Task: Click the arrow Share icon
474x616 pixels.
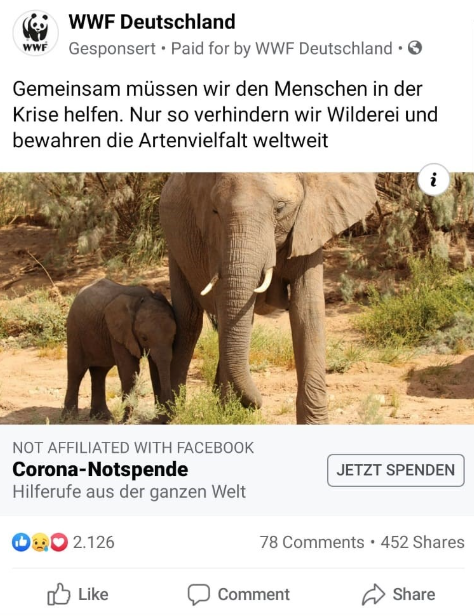Action: (x=373, y=594)
